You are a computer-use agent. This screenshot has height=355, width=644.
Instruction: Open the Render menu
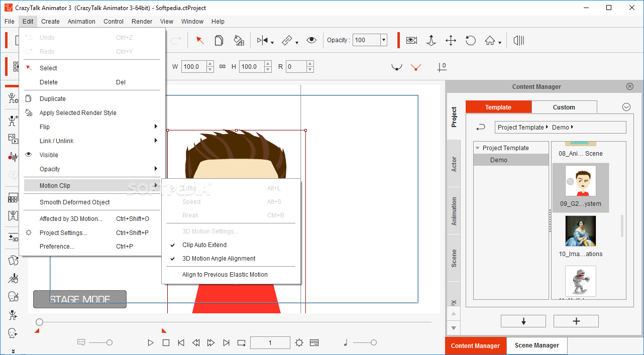point(142,22)
